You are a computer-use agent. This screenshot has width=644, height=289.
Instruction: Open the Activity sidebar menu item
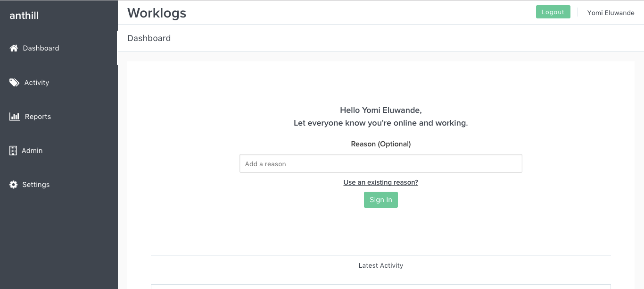58,83
